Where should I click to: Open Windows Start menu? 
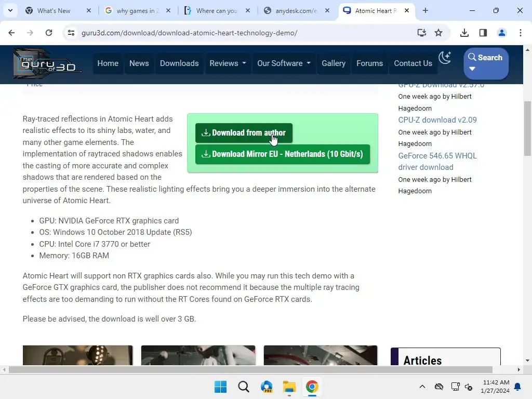pos(220,387)
